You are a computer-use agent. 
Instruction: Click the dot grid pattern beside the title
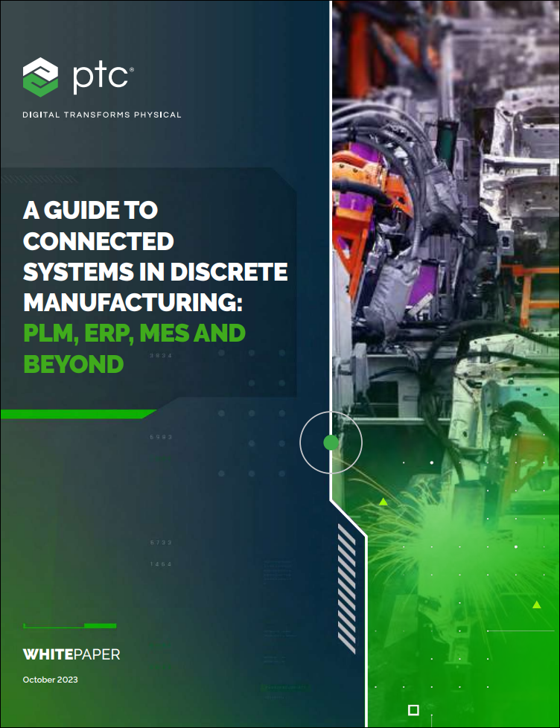252,413
